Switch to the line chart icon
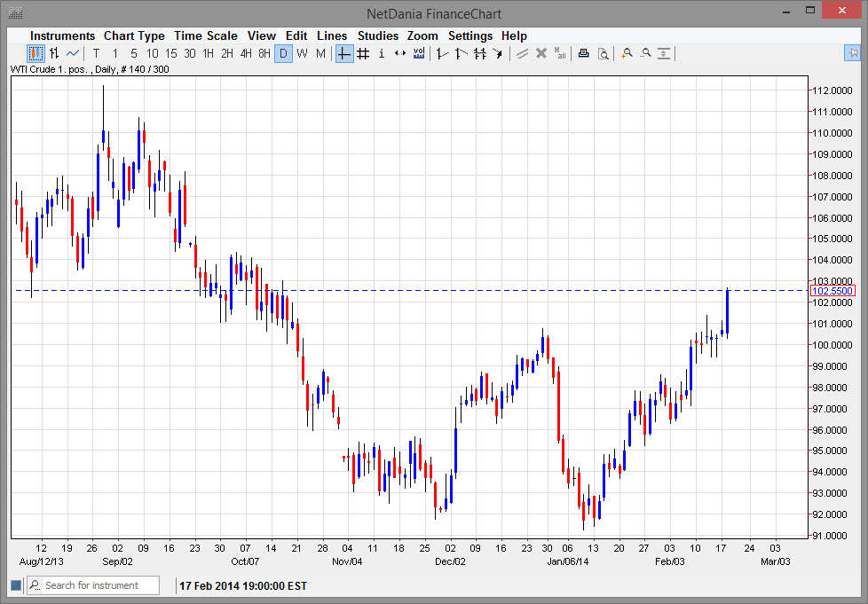868x604 pixels. 73,54
